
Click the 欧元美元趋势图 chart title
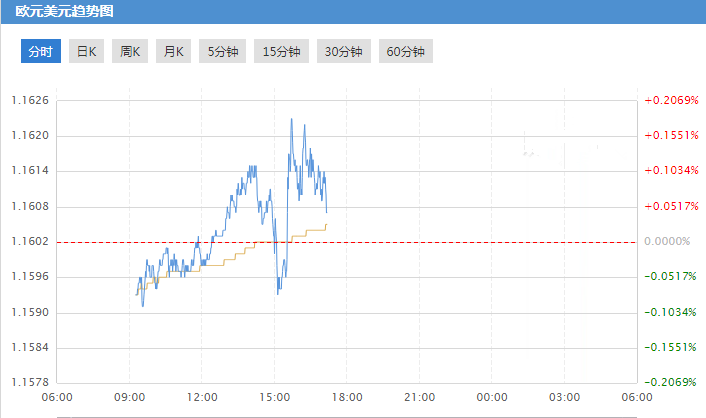(x=58, y=13)
